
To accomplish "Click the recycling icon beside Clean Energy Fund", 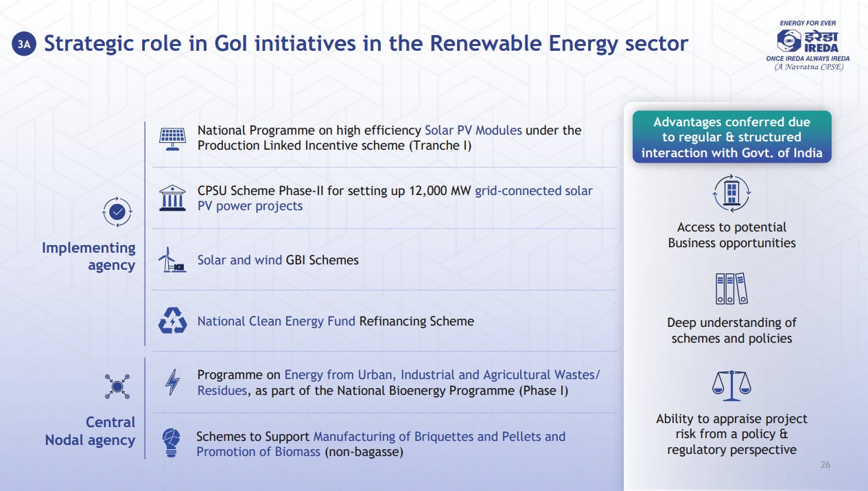I will (172, 321).
